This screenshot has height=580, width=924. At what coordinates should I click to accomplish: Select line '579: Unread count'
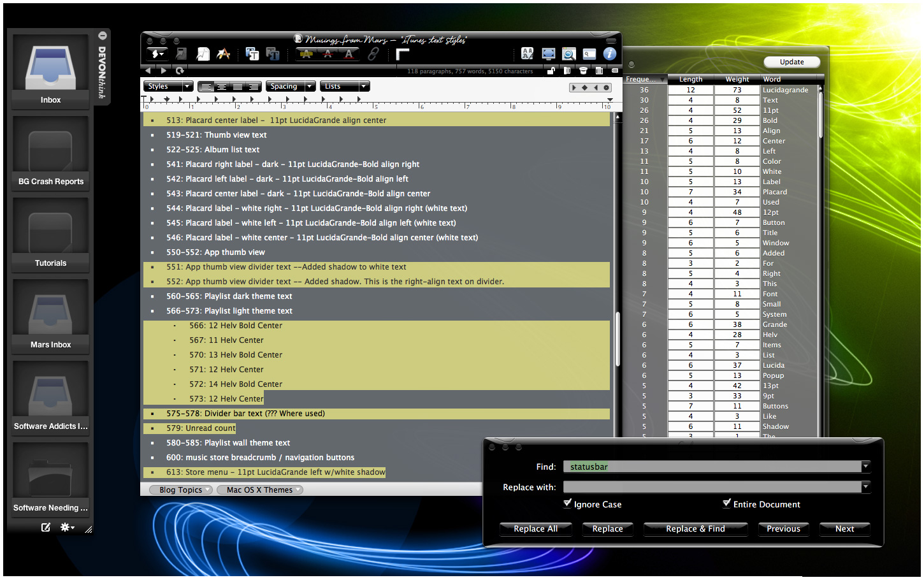point(201,428)
